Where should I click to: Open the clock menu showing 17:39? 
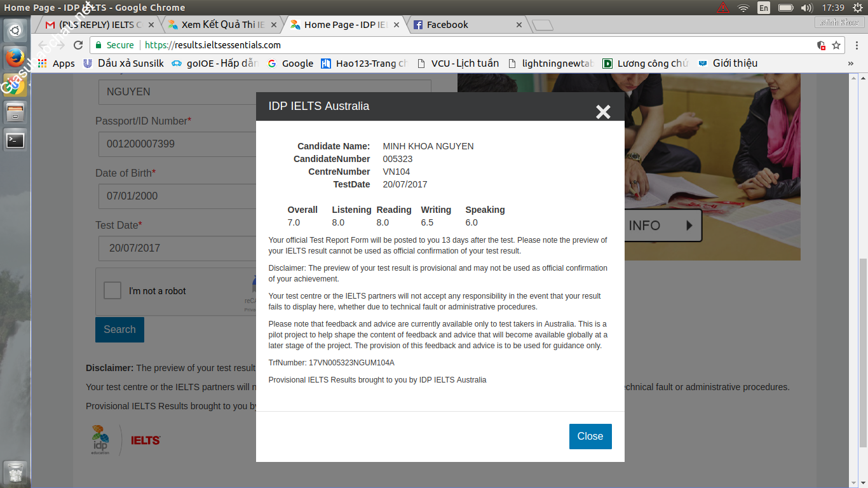pyautogui.click(x=832, y=8)
